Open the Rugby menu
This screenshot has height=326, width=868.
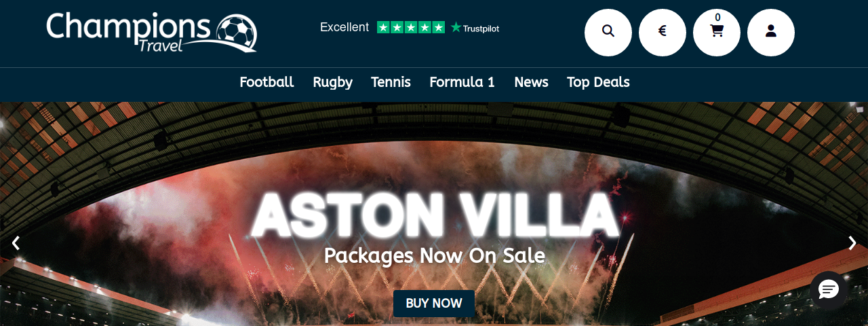click(x=332, y=82)
